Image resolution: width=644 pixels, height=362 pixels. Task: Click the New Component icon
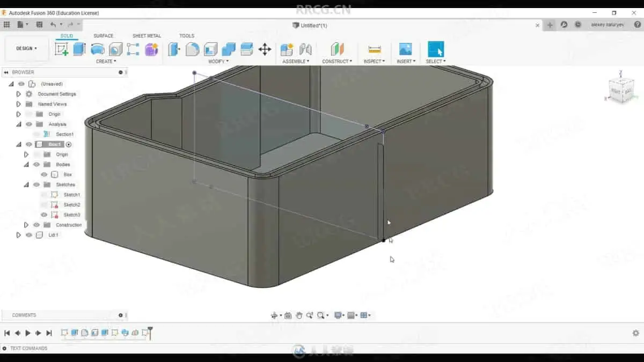coord(287,49)
